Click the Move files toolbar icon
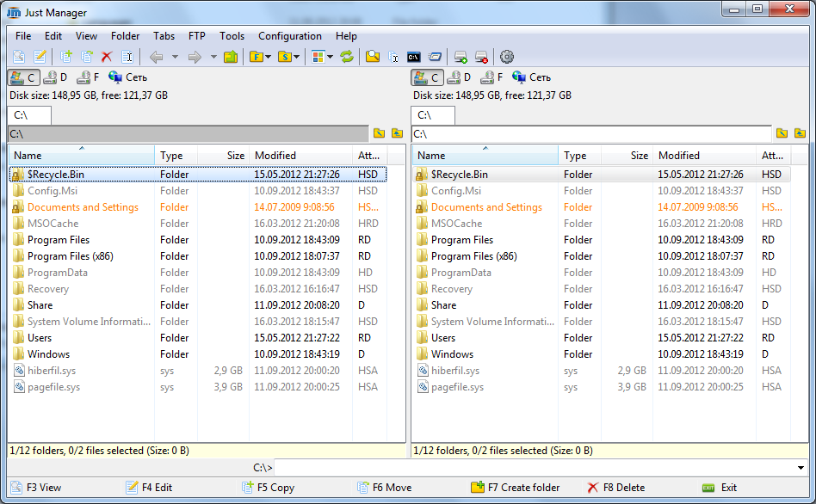This screenshot has height=504, width=816. (x=87, y=56)
